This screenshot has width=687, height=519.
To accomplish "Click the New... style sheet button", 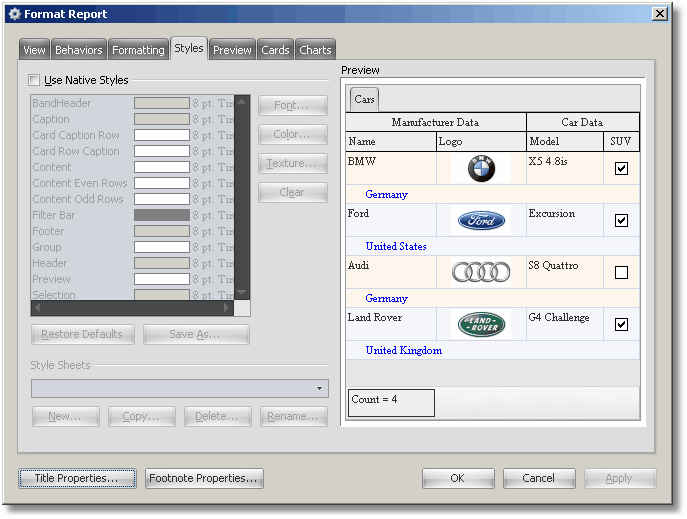I will coord(66,417).
